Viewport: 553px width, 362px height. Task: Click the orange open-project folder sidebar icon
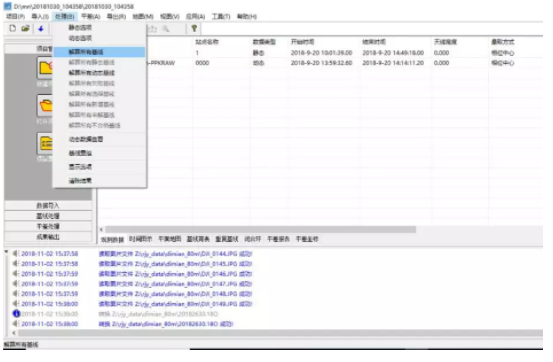tap(45, 105)
